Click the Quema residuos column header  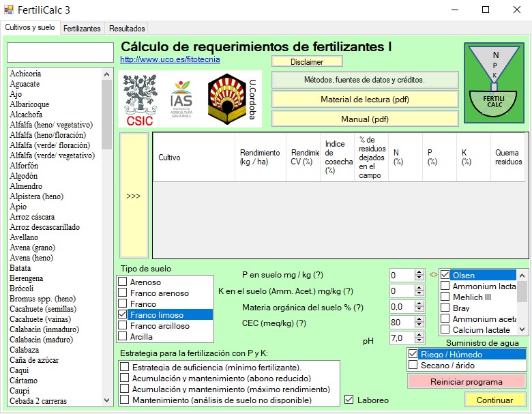(508, 157)
